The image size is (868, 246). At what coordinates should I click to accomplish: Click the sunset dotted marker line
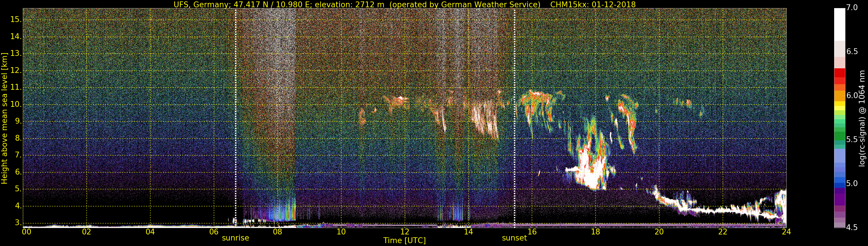[514, 118]
